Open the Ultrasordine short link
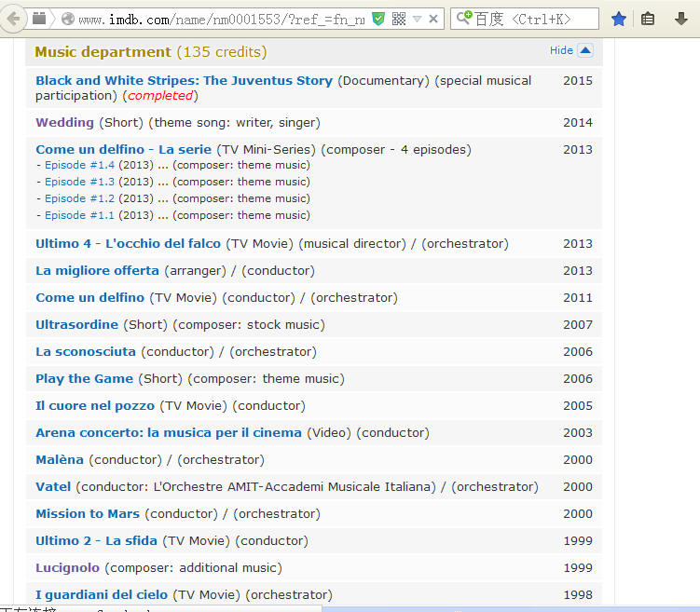 pyautogui.click(x=76, y=325)
